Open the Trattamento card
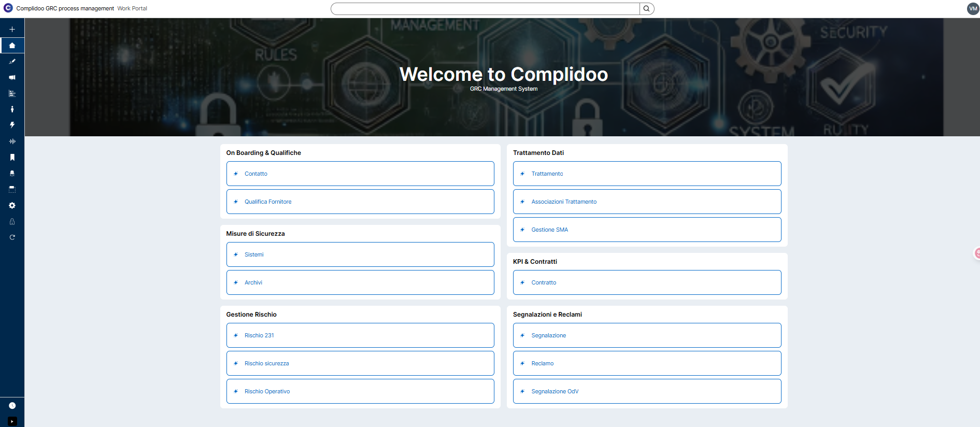Image resolution: width=980 pixels, height=427 pixels. [647, 174]
